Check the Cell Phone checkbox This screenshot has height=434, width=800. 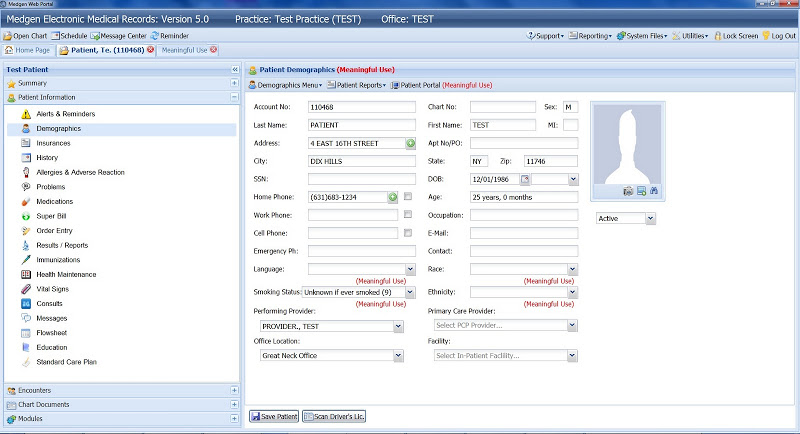click(x=408, y=233)
